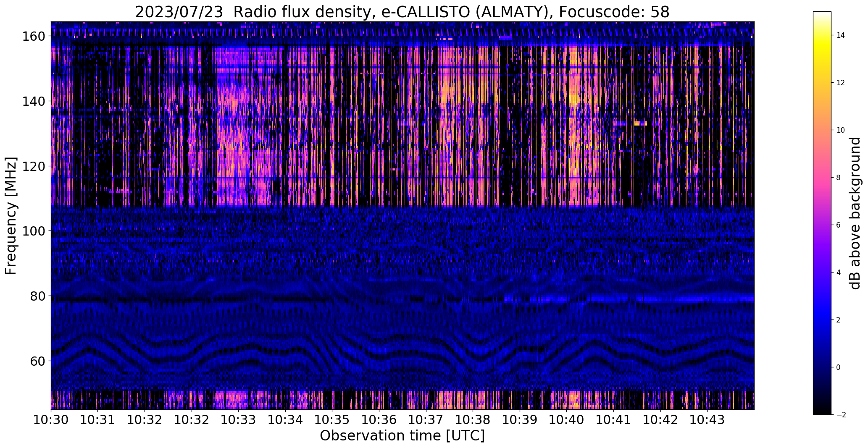Select the 10:36 time axis tick label
This screenshot has width=868, height=448.
click(x=379, y=419)
